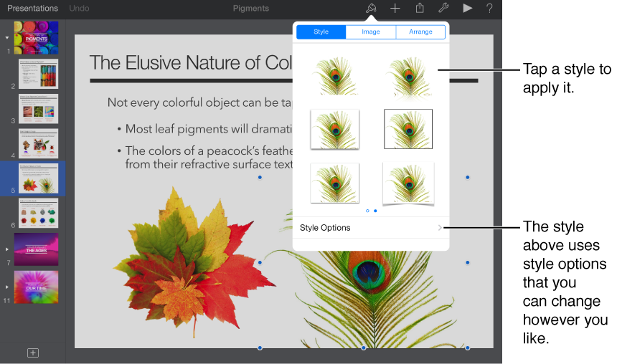
Task: Tap the 'Most leaf pigments' bullet
Action: click(x=209, y=129)
